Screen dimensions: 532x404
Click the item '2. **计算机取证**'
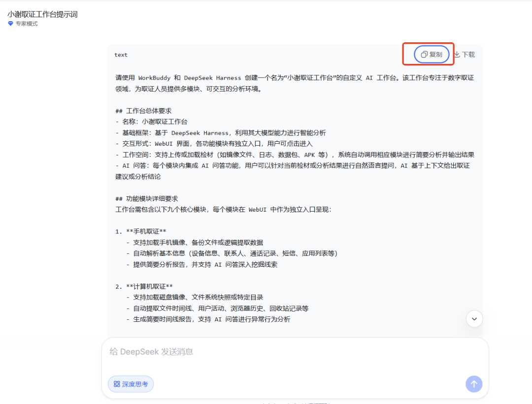pyautogui.click(x=144, y=286)
